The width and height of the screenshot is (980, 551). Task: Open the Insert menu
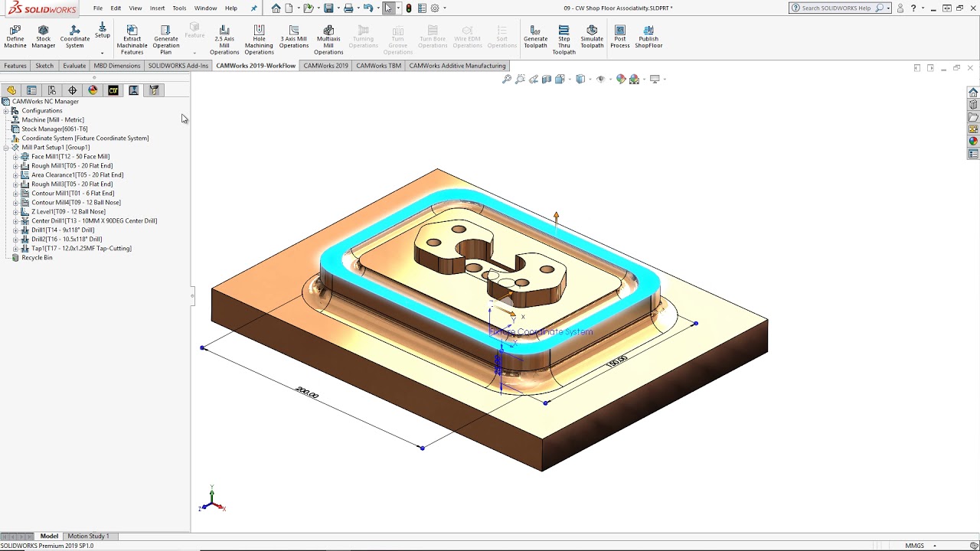click(x=157, y=8)
